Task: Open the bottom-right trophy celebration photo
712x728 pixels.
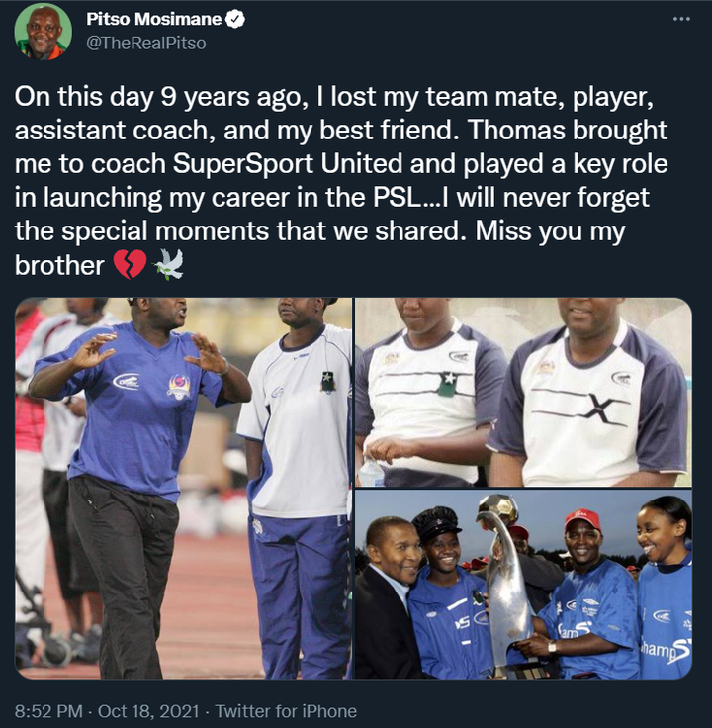Action: [523, 585]
